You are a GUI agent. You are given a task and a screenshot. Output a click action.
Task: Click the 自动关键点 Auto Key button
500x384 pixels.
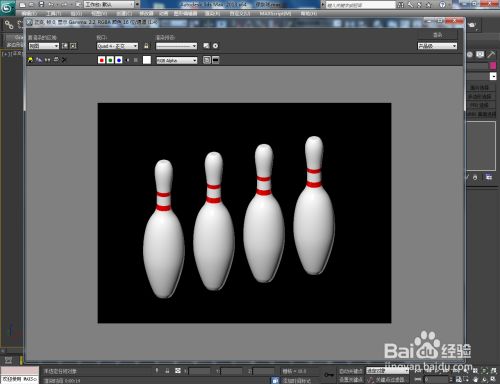(351, 371)
